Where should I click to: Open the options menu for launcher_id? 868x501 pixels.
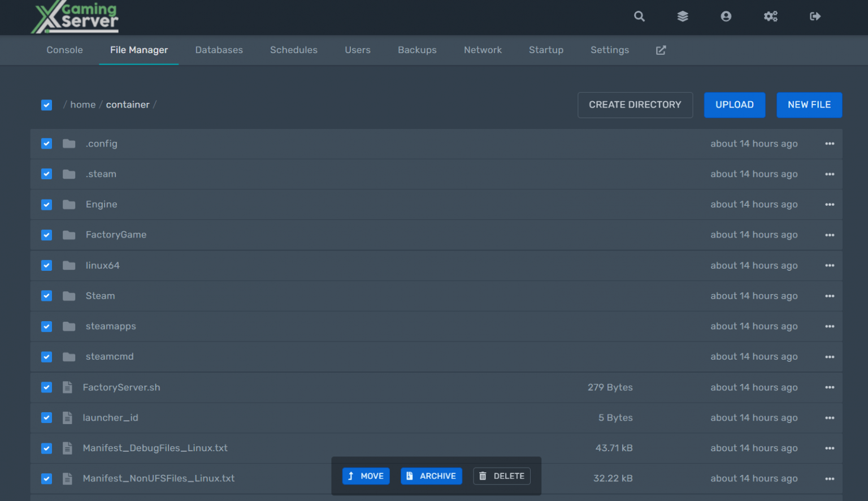pyautogui.click(x=830, y=418)
